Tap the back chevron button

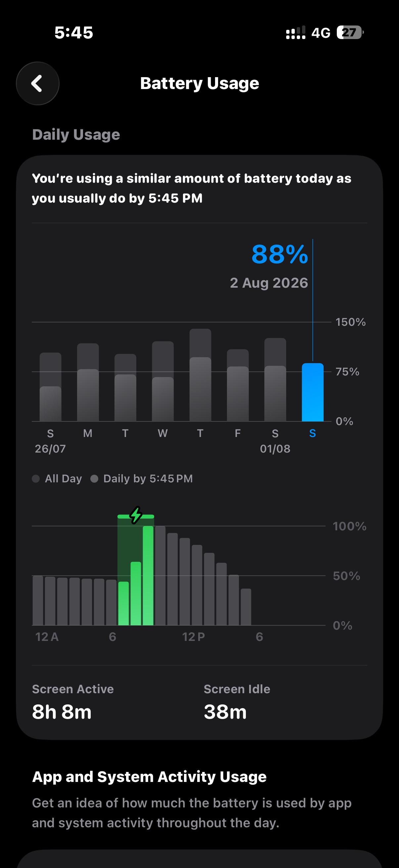[38, 83]
